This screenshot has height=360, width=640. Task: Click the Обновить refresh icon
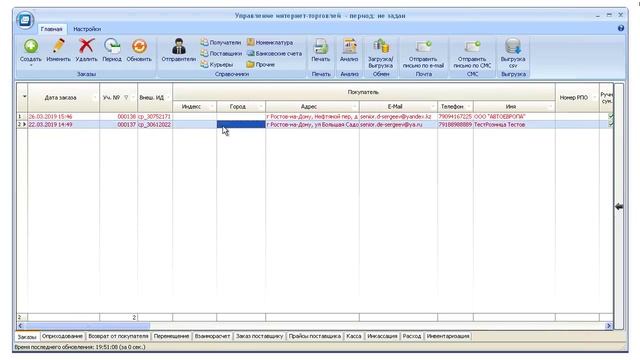[139, 47]
